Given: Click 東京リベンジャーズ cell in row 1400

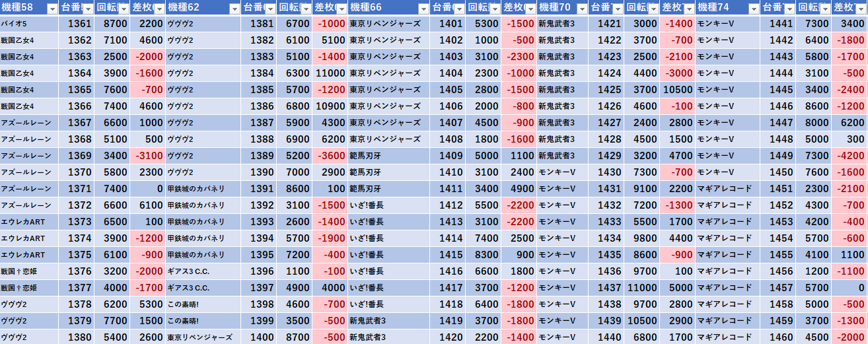Looking at the screenshot, I should (x=203, y=337).
